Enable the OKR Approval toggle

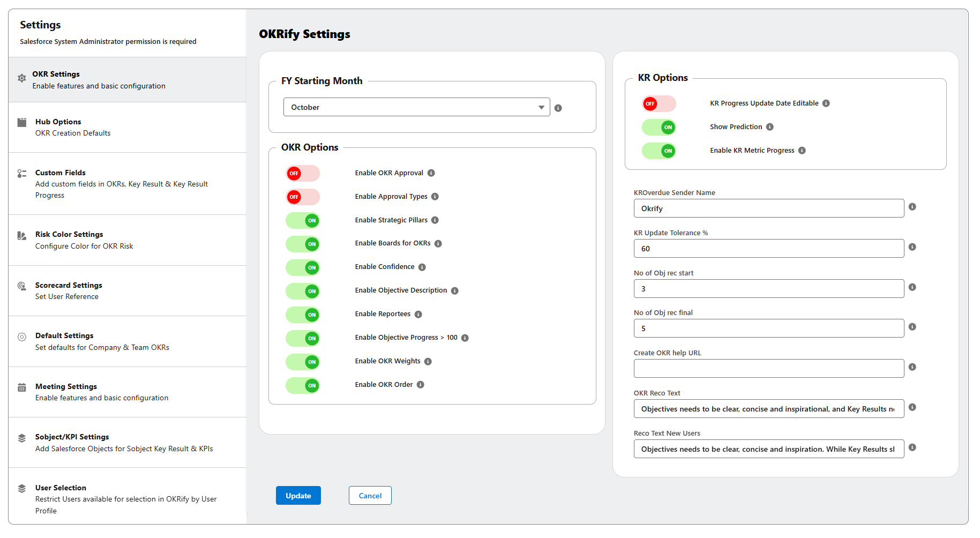click(x=302, y=173)
